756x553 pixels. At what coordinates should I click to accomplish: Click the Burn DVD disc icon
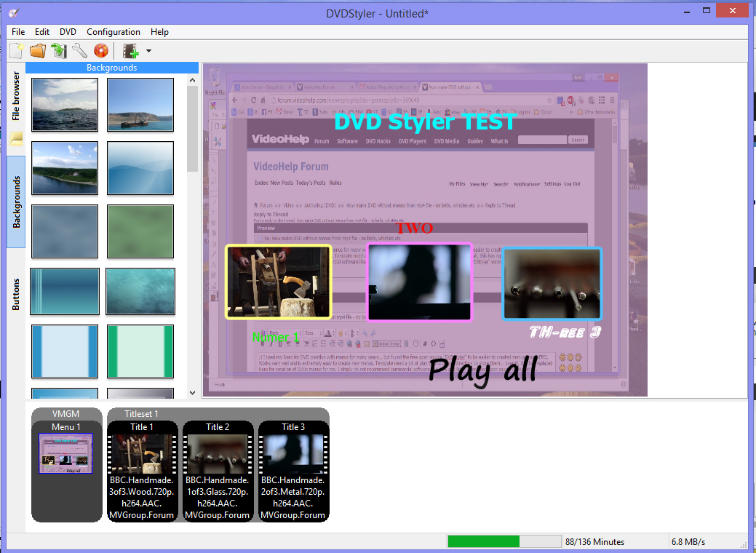(100, 51)
